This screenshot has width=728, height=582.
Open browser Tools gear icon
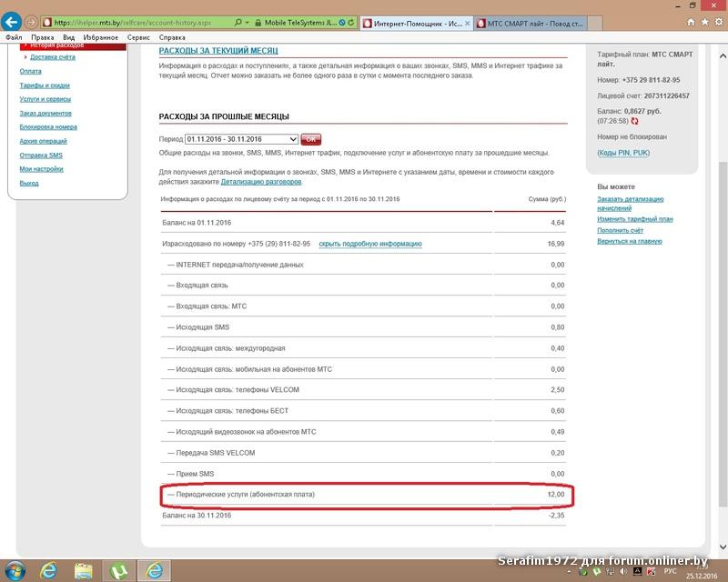[717, 21]
